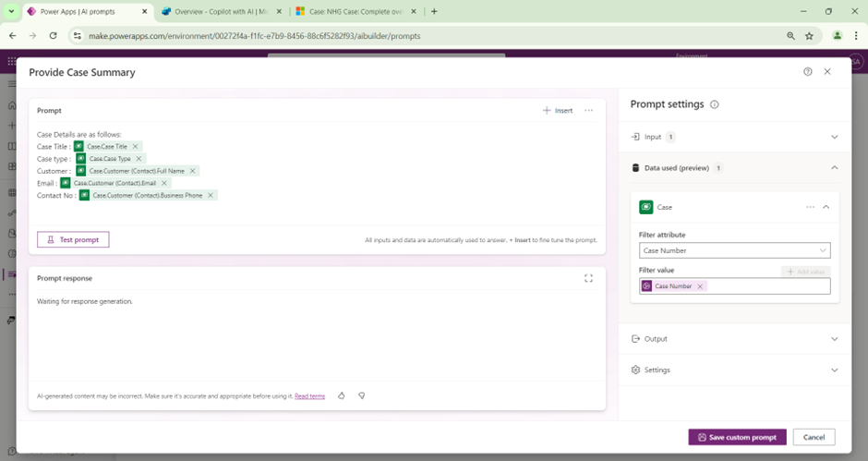Open the Filter attribute dropdown
The image size is (868, 461).
[x=734, y=250]
